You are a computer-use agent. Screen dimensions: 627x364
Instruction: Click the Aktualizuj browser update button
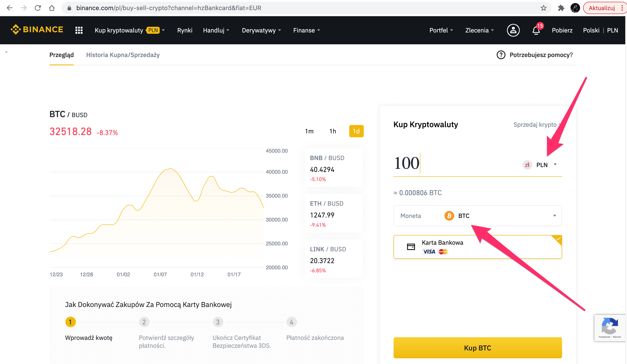[x=602, y=8]
